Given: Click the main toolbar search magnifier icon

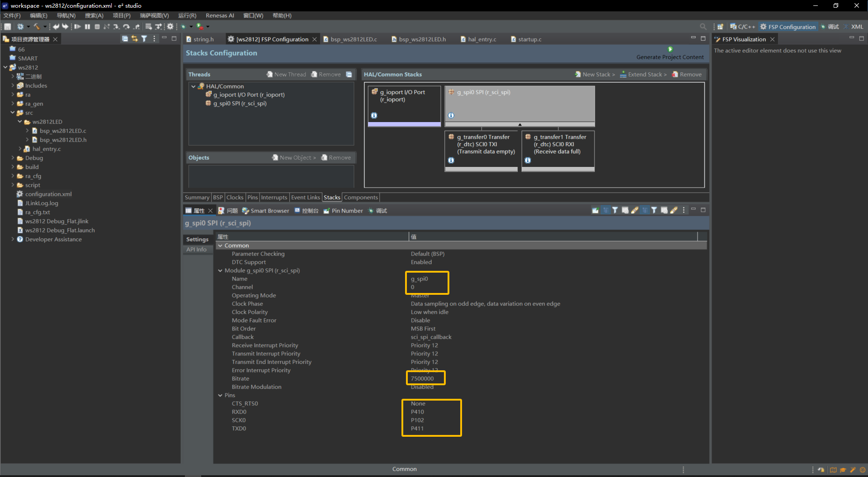Looking at the screenshot, I should click(703, 27).
